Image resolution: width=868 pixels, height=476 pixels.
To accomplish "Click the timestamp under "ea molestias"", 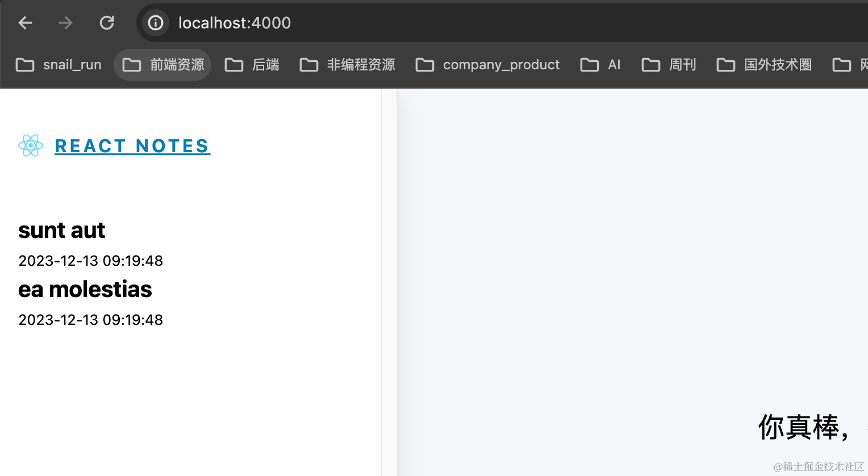I will point(91,320).
